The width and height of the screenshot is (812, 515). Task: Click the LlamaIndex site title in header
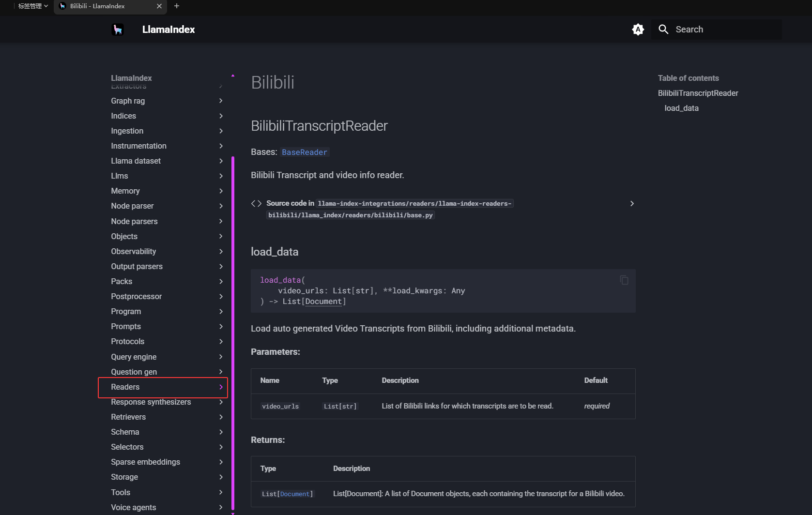(169, 30)
